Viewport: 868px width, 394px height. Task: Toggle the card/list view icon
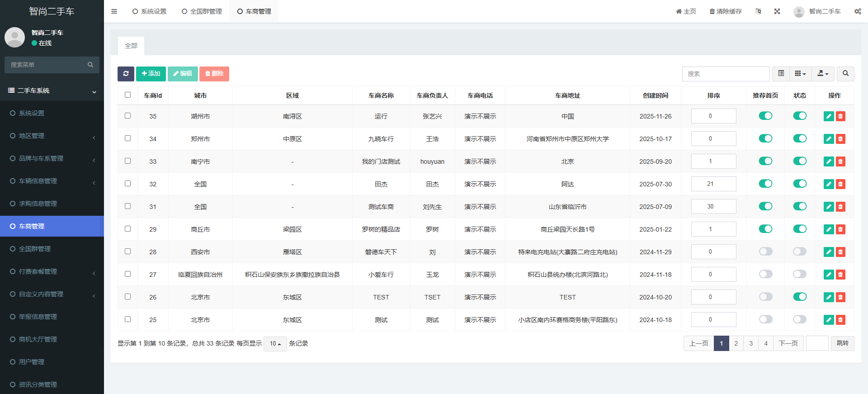781,74
